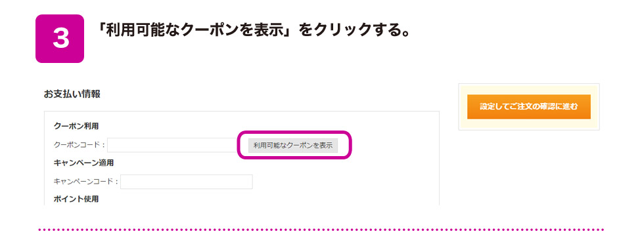Click the キャンペーン適用 section label
644x244 pixels.
(x=84, y=163)
